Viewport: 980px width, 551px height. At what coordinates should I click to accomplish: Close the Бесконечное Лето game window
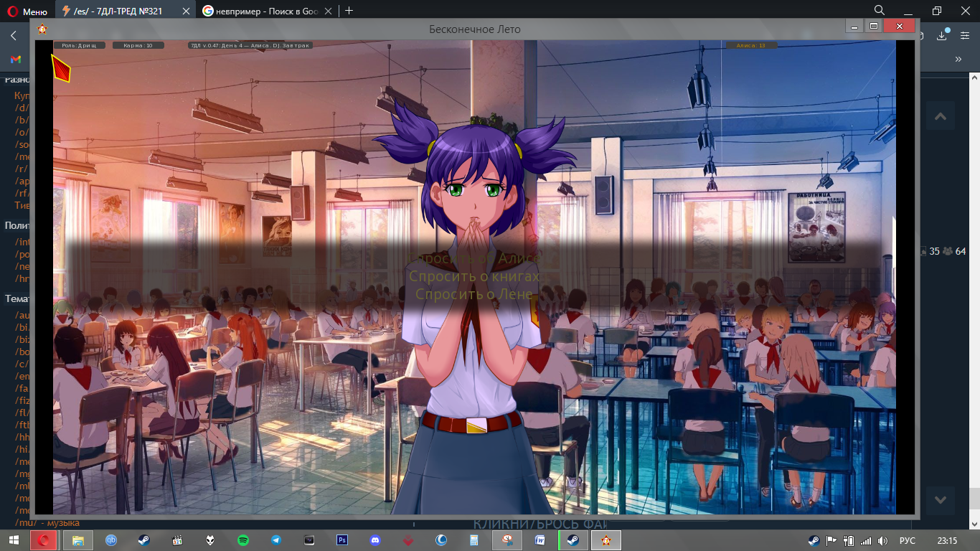(x=900, y=27)
